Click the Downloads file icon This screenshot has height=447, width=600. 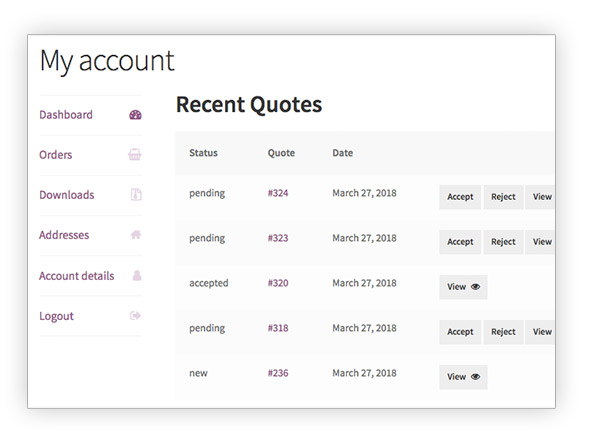(136, 195)
